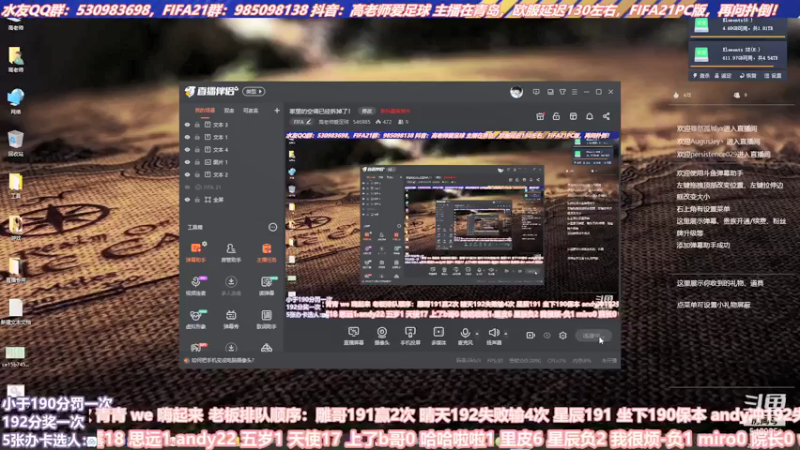800x450 pixels.
Task: Open the 弹幕助手 tool in toolbox
Action: click(196, 252)
